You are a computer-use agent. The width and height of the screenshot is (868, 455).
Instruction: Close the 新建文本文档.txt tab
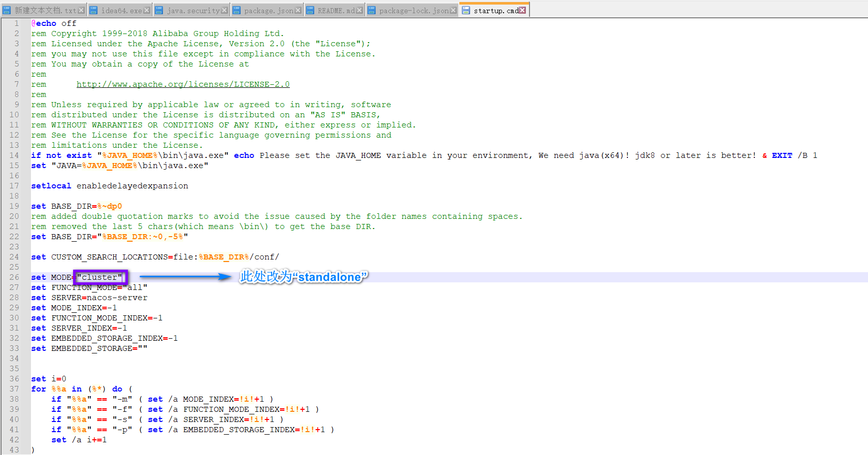(x=81, y=10)
